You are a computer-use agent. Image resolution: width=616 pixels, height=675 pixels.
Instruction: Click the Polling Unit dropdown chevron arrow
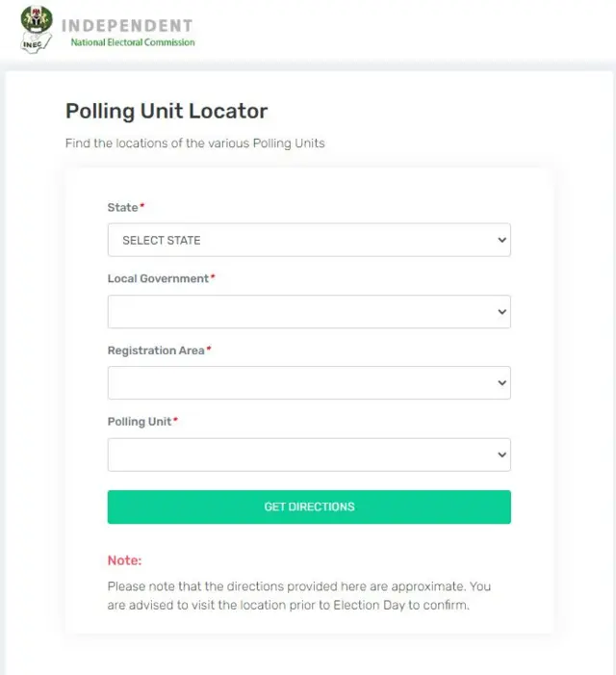(x=501, y=454)
